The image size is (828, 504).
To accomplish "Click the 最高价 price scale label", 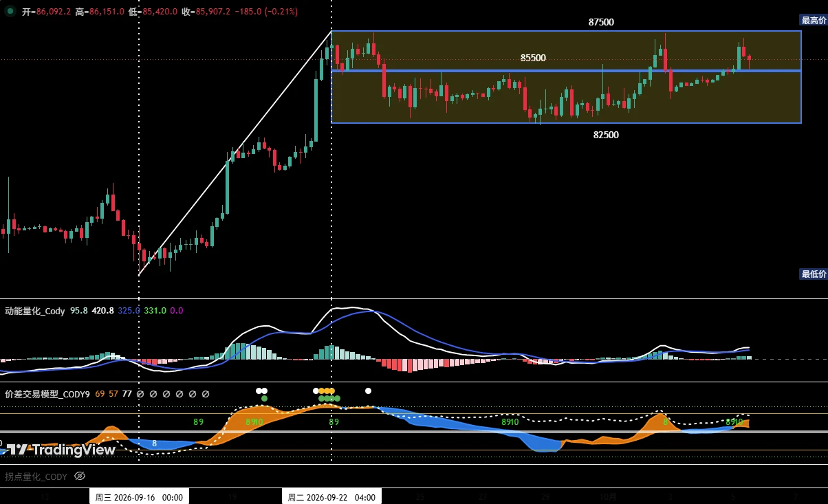I will tap(814, 21).
